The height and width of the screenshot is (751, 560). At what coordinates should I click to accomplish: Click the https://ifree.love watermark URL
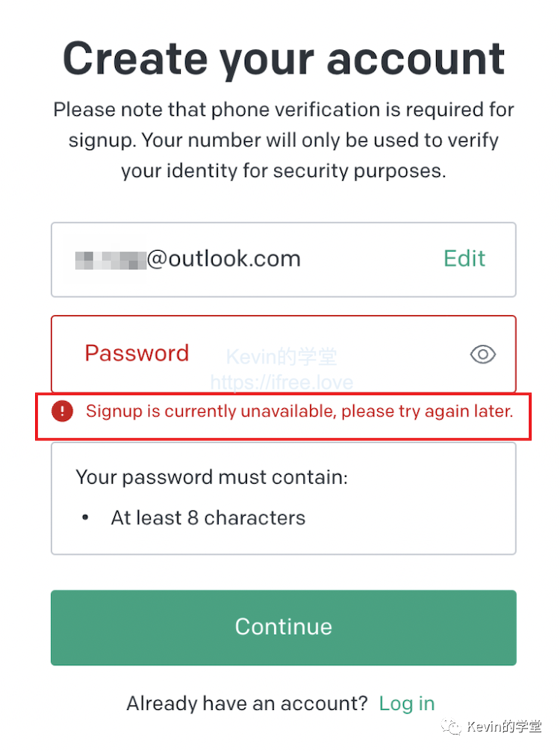tap(281, 383)
